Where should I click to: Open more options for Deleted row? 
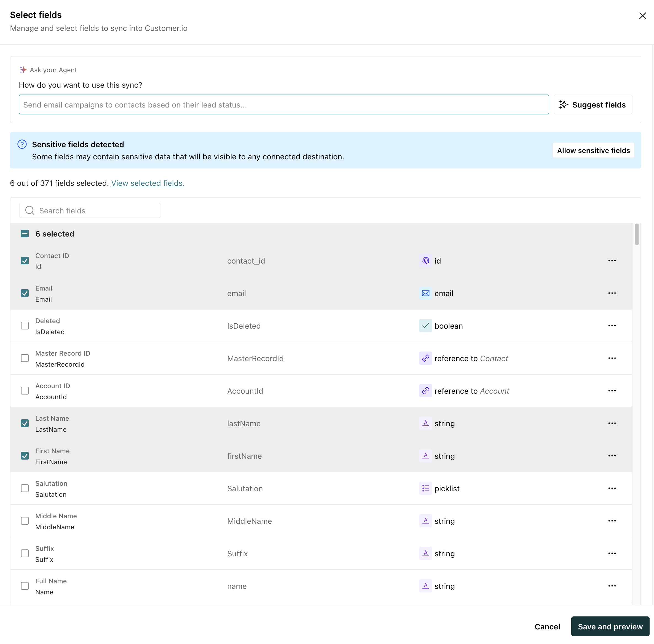pos(612,325)
